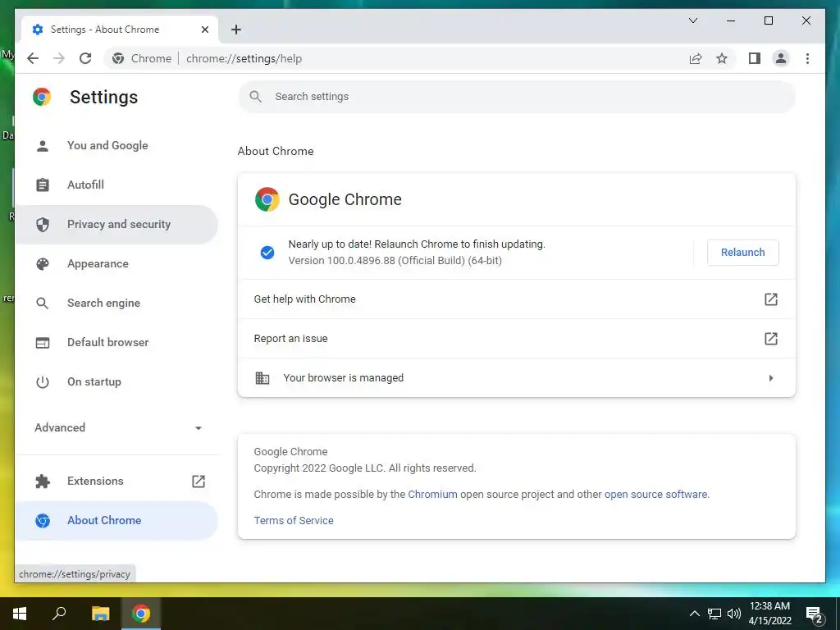Click the Google Chrome logo in the card
The height and width of the screenshot is (630, 840).
tap(267, 199)
